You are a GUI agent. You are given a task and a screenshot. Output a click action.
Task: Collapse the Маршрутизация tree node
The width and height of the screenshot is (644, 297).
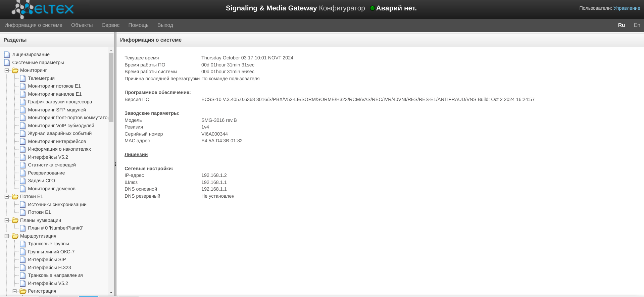click(7, 236)
